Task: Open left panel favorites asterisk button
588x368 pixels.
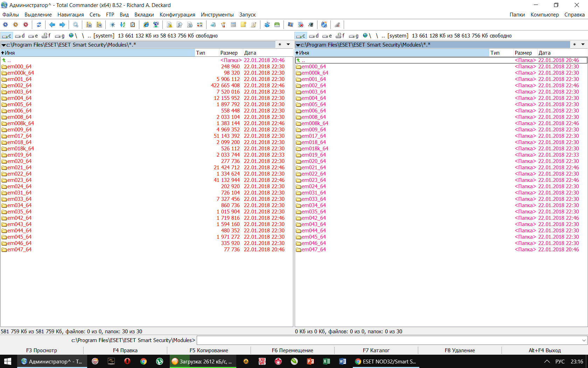Action: [x=280, y=45]
